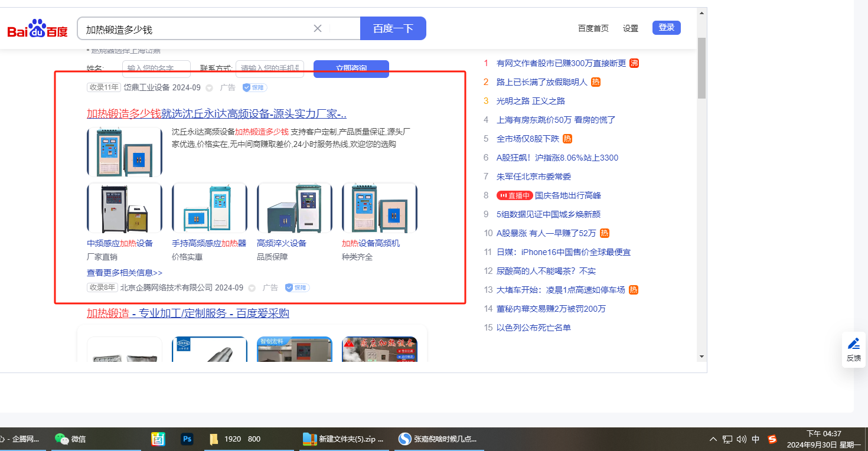Open the 保障 badge beside 北京企腾网络技术有限公司
Image resolution: width=868 pixels, height=451 pixels.
(297, 287)
